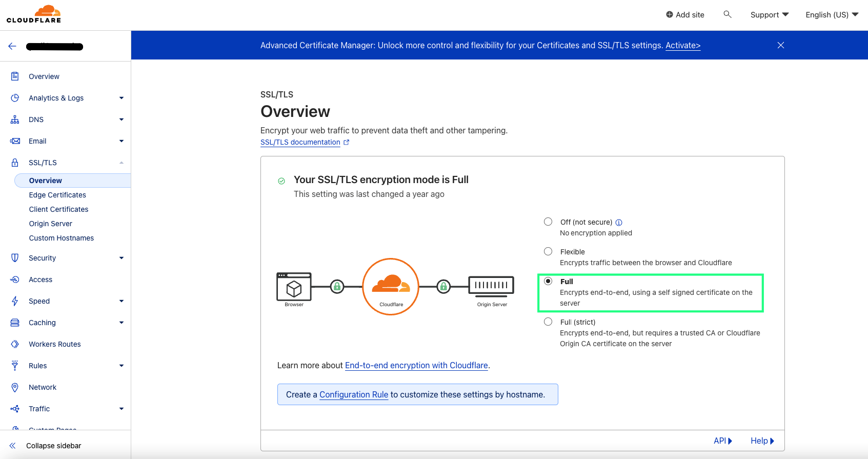Click the Activate link in banner
Screen dimensions: 868x459
coord(683,45)
